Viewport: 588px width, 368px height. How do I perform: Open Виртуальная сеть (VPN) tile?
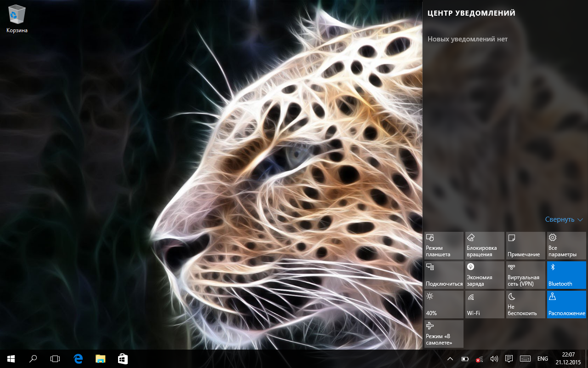tap(526, 275)
